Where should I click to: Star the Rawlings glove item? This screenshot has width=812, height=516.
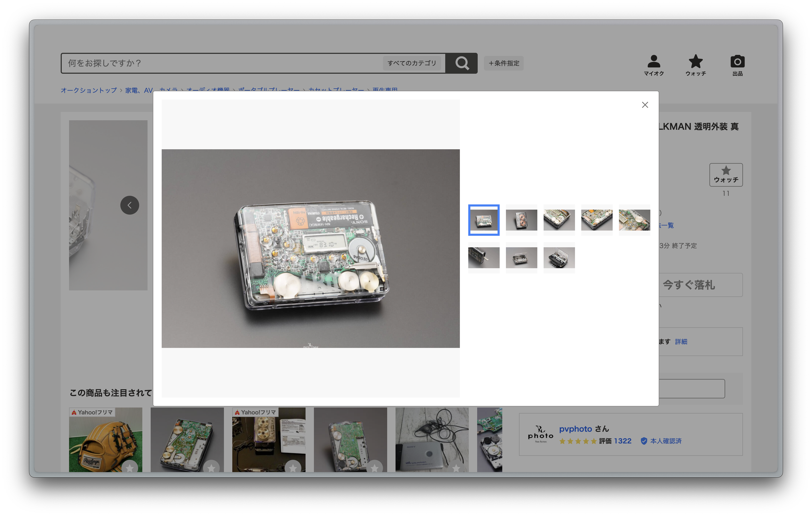[x=129, y=467]
